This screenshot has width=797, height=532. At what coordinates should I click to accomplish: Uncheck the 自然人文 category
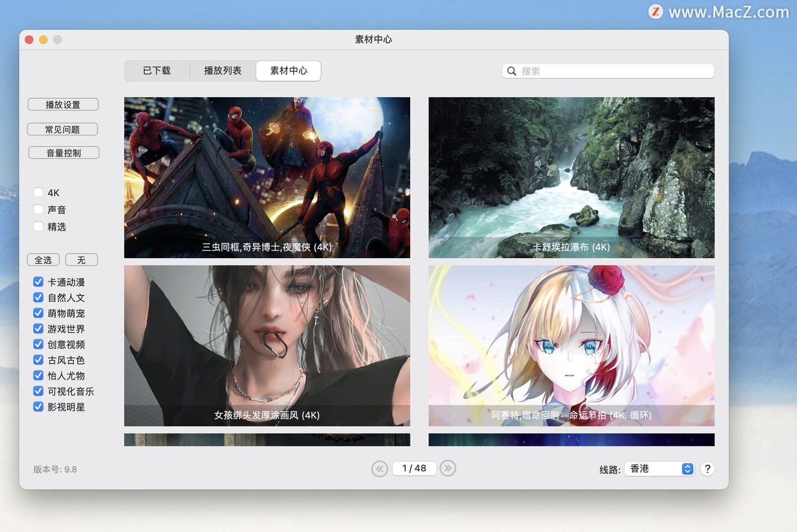pyautogui.click(x=38, y=298)
